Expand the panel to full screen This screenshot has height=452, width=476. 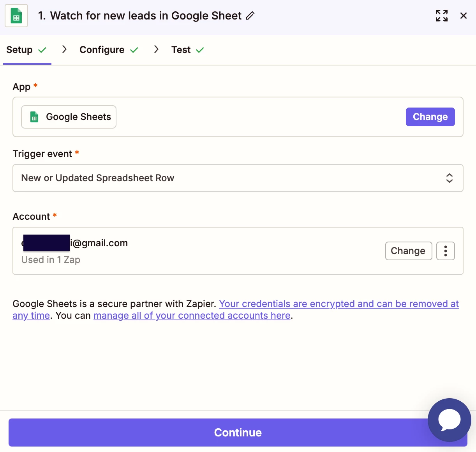click(442, 16)
